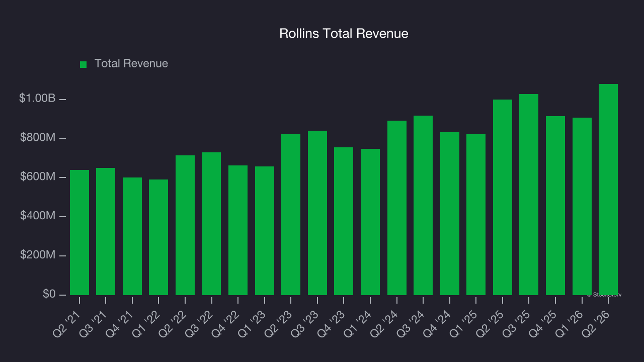Select the Q2 '23 revenue bar
Image resolution: width=644 pixels, height=362 pixels.
(291, 215)
